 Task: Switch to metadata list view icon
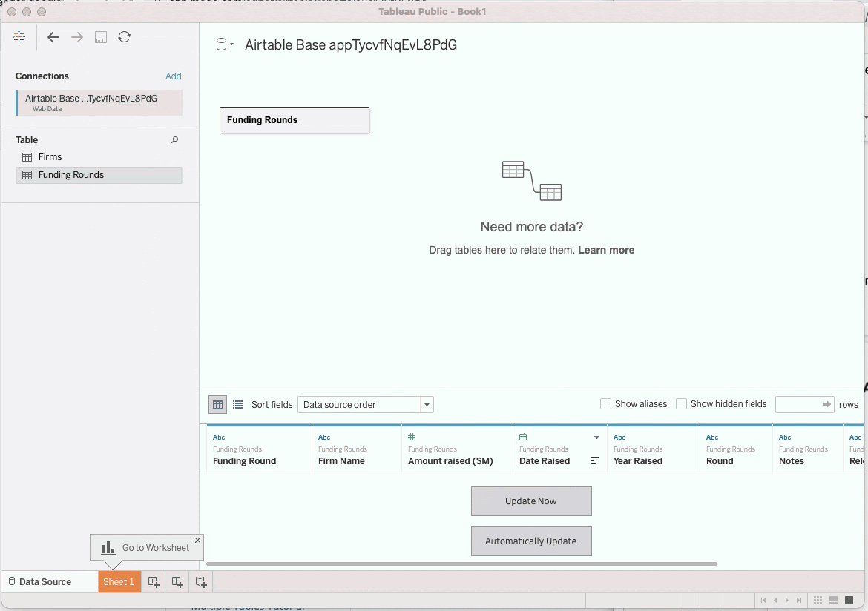[237, 405]
